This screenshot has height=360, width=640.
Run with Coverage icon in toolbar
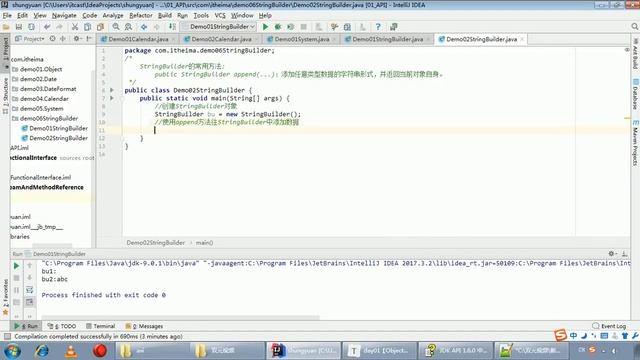click(291, 27)
